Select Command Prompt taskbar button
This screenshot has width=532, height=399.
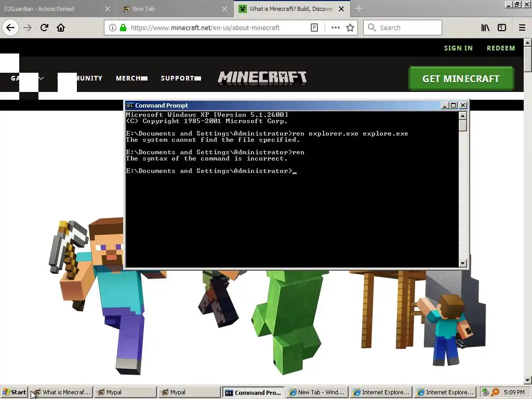click(253, 392)
